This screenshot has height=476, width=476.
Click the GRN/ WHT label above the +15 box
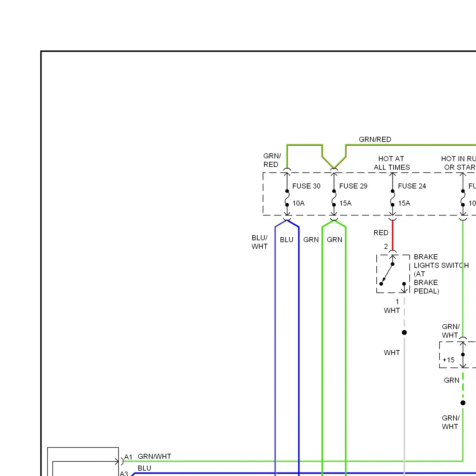coord(451,331)
